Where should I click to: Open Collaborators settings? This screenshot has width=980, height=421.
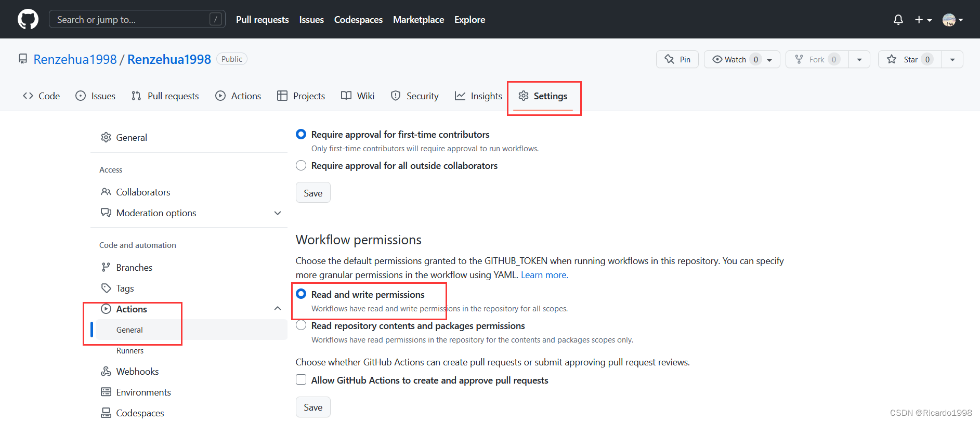point(189,192)
